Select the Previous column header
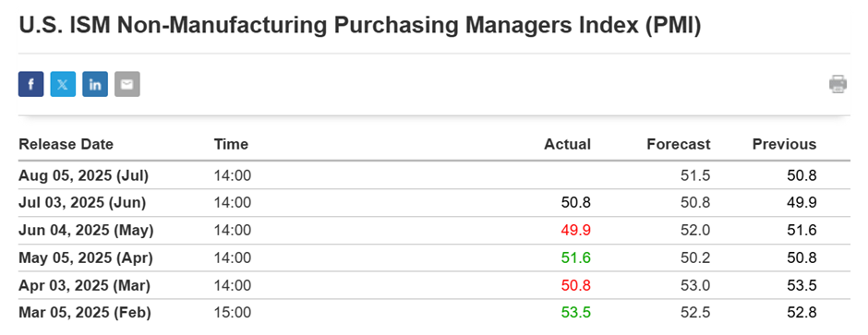 tap(784, 144)
